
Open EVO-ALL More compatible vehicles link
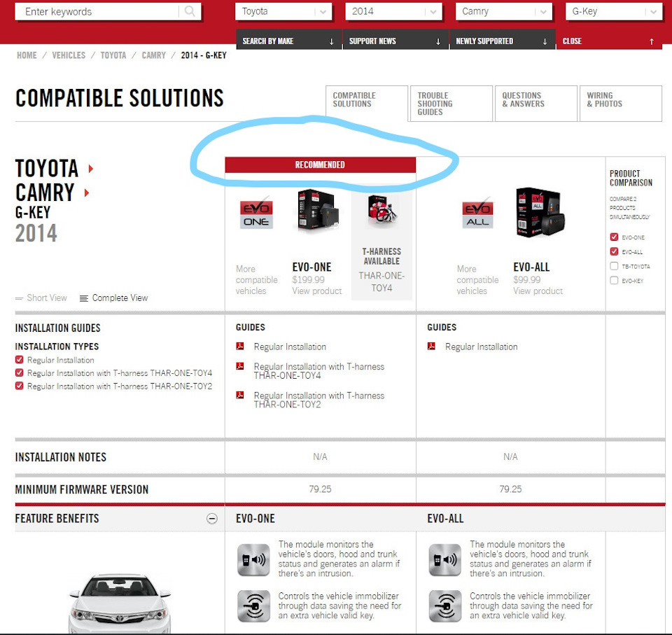tap(477, 279)
